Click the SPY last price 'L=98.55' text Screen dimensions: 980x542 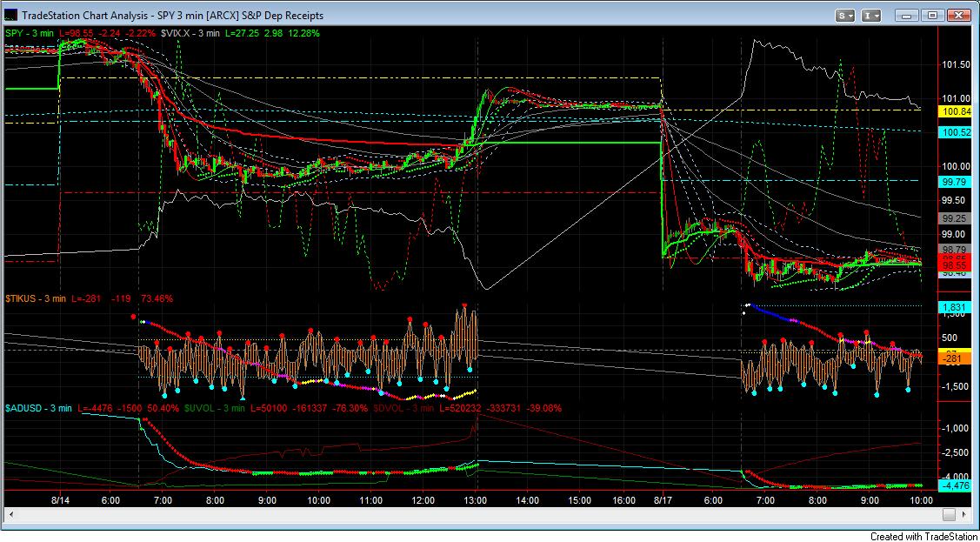(x=77, y=32)
